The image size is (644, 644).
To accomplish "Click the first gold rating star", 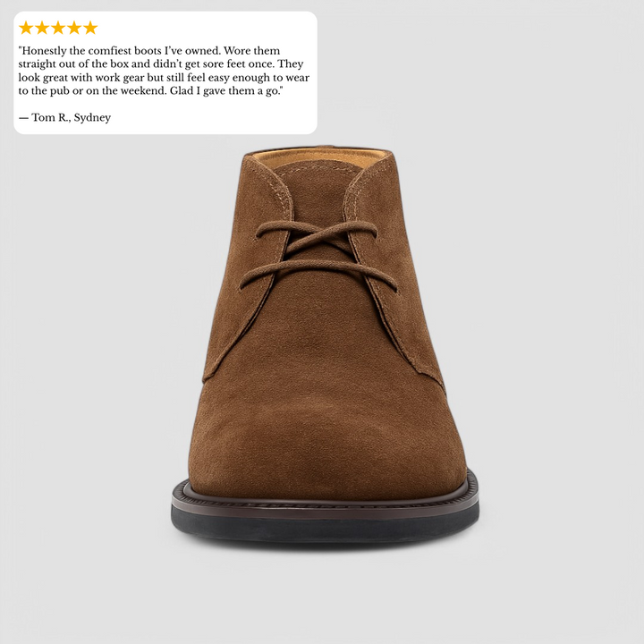I will point(26,28).
